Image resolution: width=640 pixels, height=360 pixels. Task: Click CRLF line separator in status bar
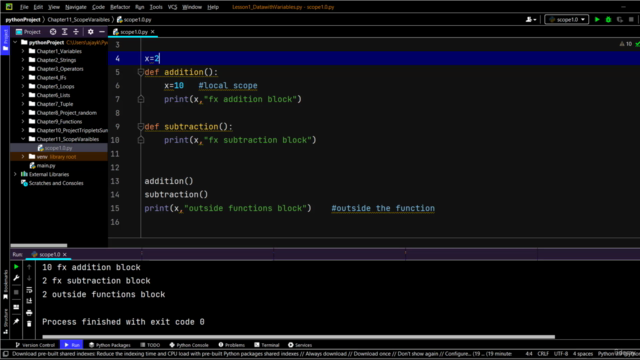pyautogui.click(x=543, y=354)
